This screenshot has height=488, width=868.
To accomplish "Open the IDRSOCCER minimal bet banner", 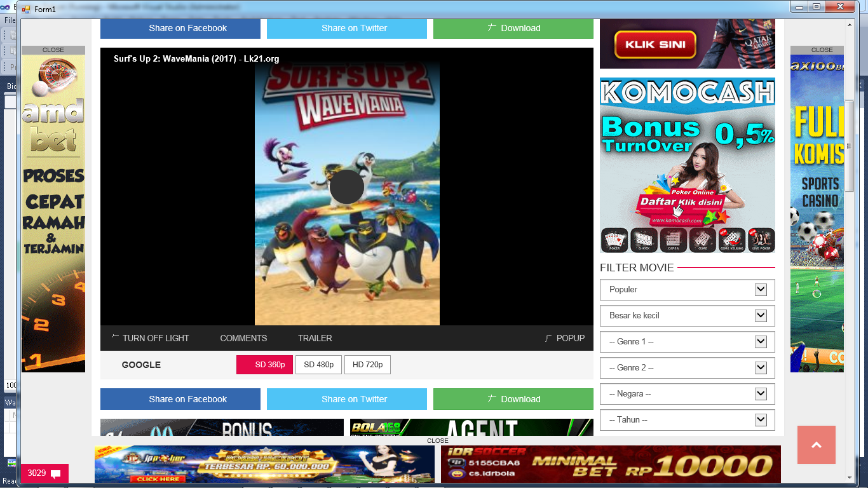I will [611, 464].
